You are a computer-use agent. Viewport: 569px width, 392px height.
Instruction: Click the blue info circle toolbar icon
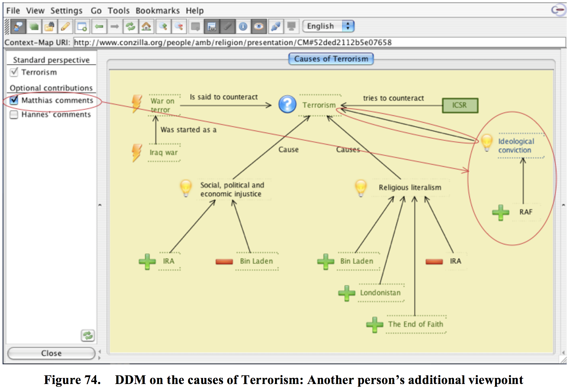pyautogui.click(x=243, y=27)
